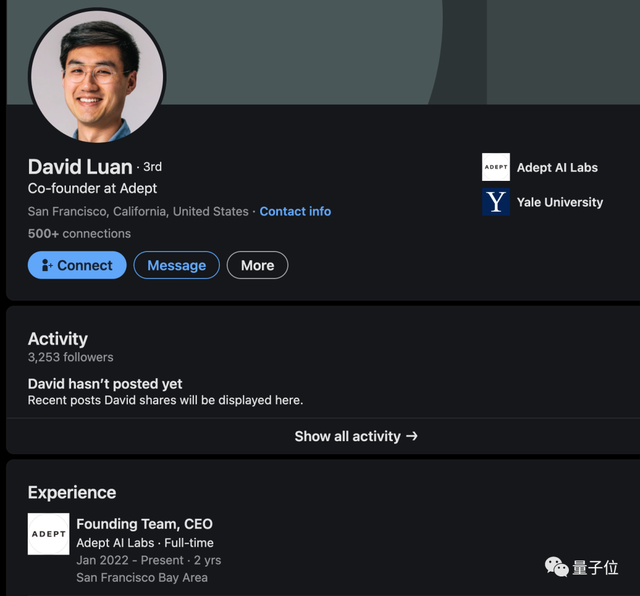Open the Adept logo in the Experience section
The width and height of the screenshot is (640, 596).
48,534
